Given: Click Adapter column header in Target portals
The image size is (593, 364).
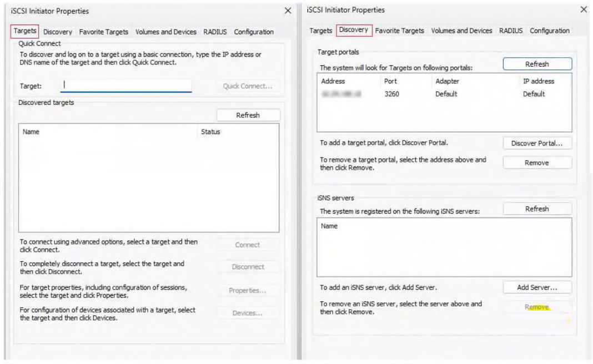Looking at the screenshot, I should click(448, 81).
